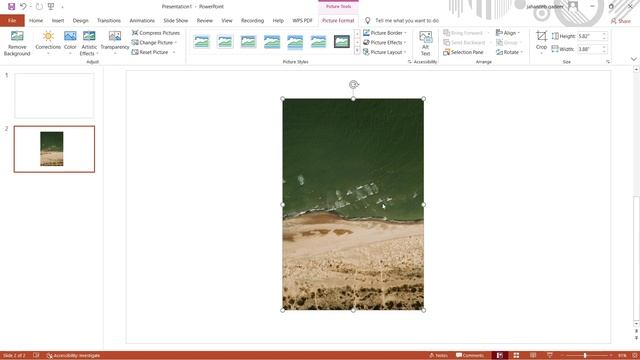The width and height of the screenshot is (640, 360).
Task: Undo the last action
Action: (x=23, y=7)
